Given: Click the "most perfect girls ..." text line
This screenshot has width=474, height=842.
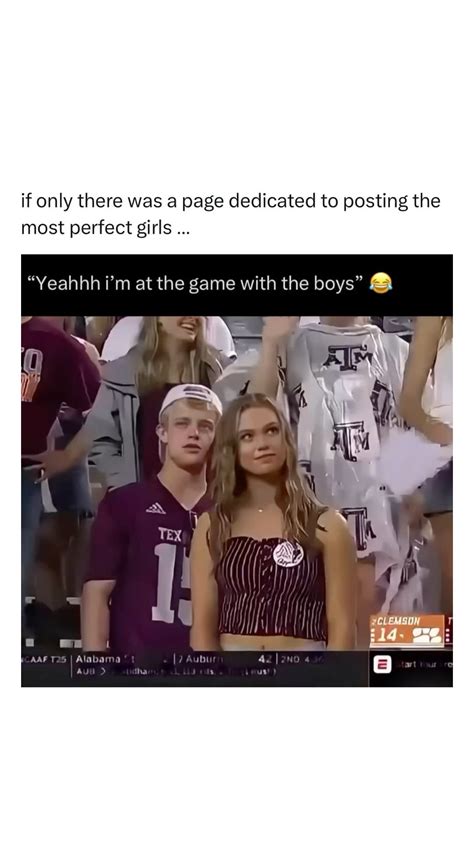Looking at the screenshot, I should click(x=105, y=228).
